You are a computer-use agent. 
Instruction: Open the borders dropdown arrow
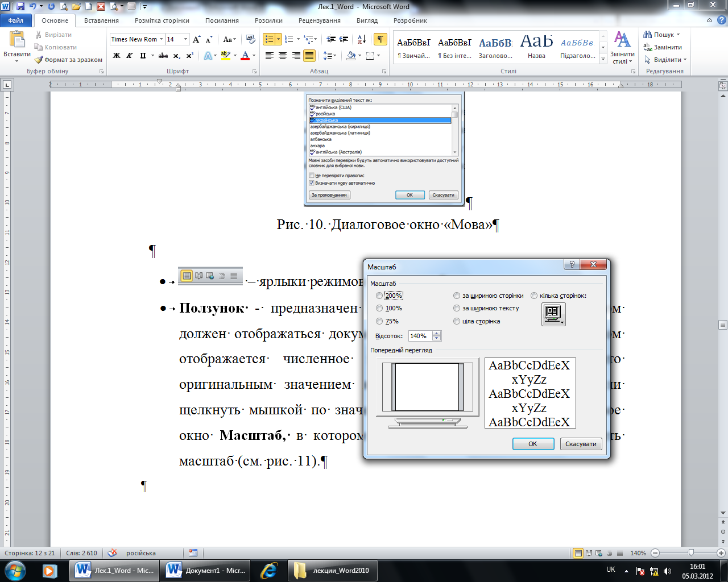(x=379, y=56)
